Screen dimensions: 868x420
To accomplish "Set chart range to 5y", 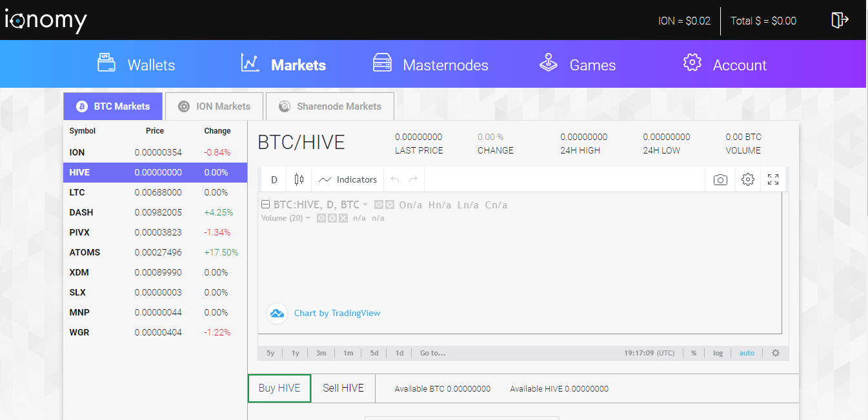I will [x=270, y=353].
